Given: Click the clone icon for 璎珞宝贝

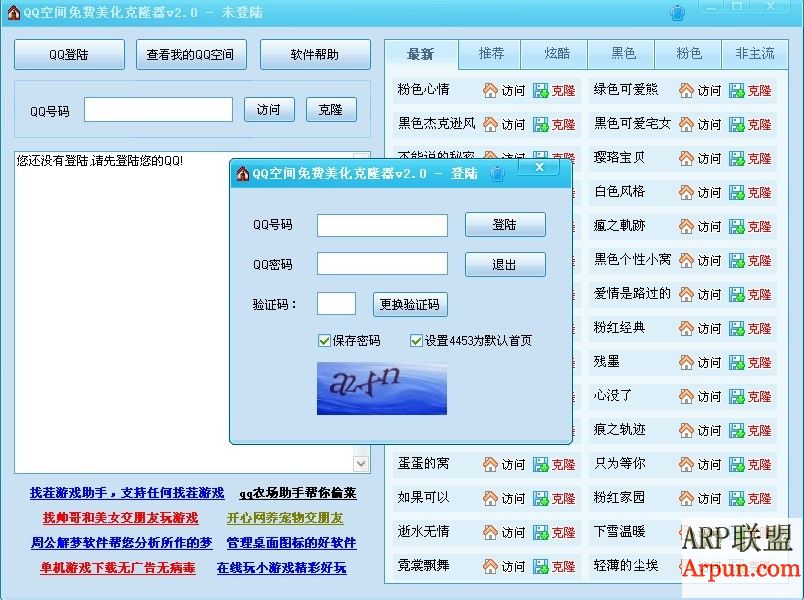Looking at the screenshot, I should click(736, 158).
